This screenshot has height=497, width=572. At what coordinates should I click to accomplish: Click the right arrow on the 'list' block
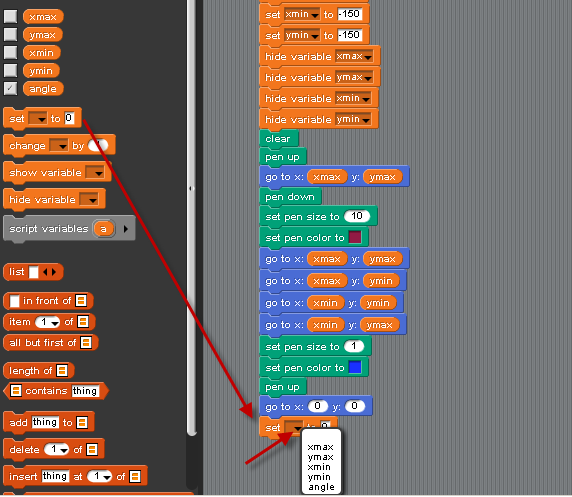[x=54, y=272]
